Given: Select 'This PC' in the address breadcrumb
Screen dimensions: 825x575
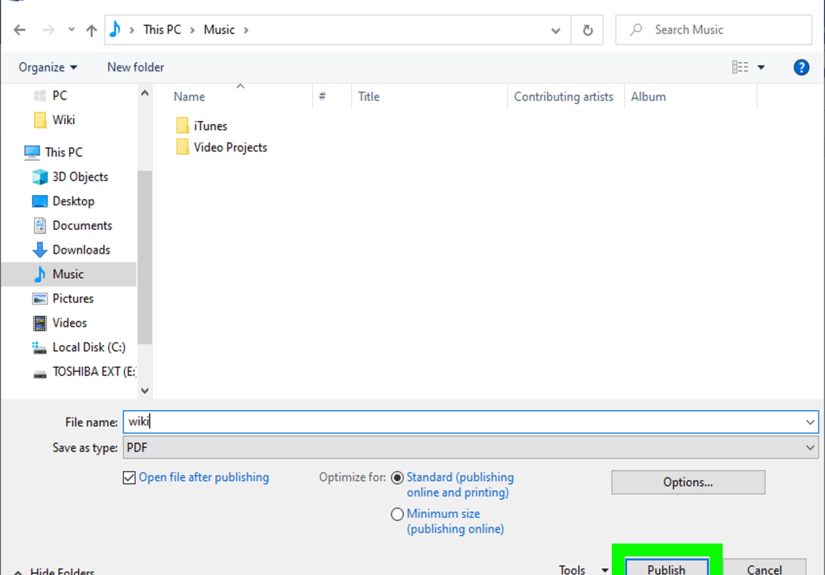Looking at the screenshot, I should (x=162, y=30).
